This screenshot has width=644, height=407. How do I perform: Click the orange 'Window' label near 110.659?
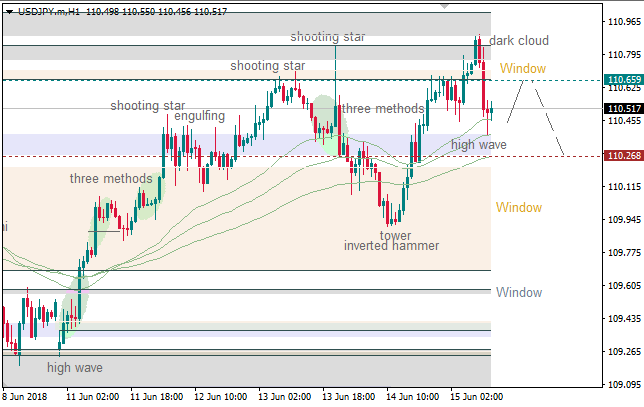523,68
